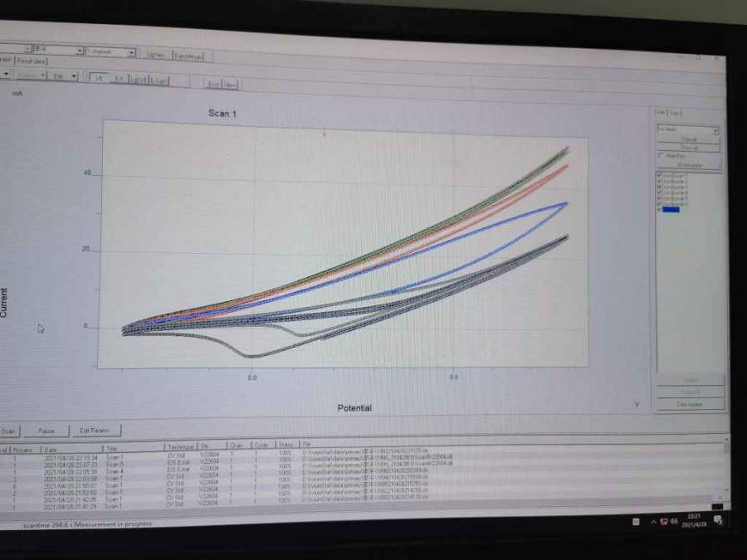Screen dimensions: 747x560
Task: Toggle the second curve checkbox in legend list
Action: [x=660, y=182]
